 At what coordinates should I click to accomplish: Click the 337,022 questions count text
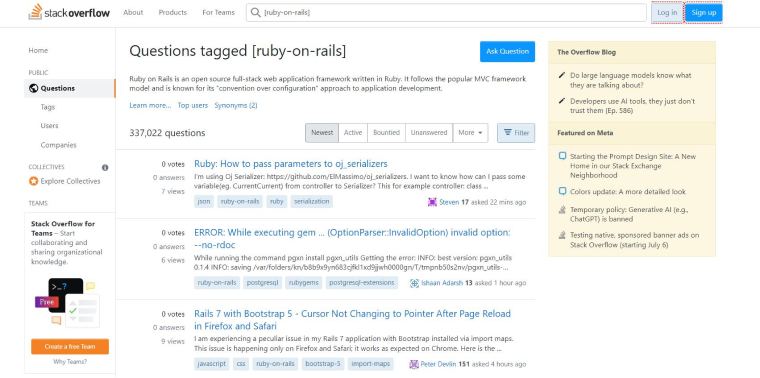coord(167,133)
